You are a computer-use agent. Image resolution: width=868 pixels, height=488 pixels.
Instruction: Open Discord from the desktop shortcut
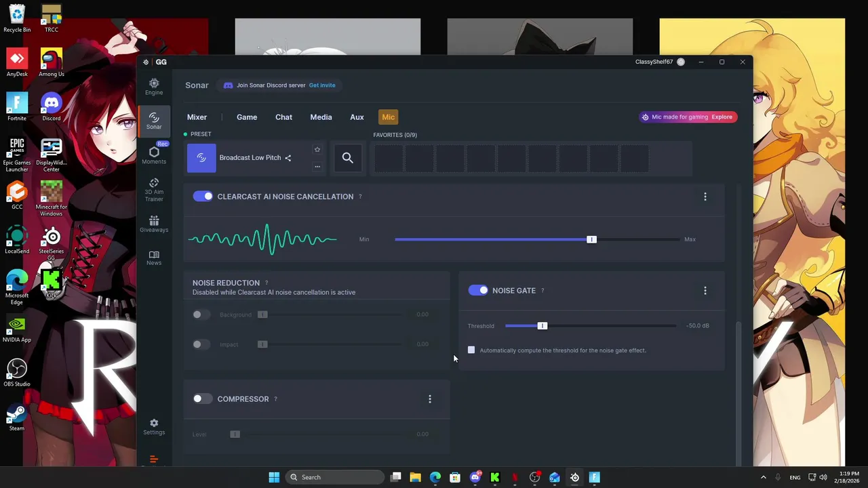pyautogui.click(x=52, y=106)
